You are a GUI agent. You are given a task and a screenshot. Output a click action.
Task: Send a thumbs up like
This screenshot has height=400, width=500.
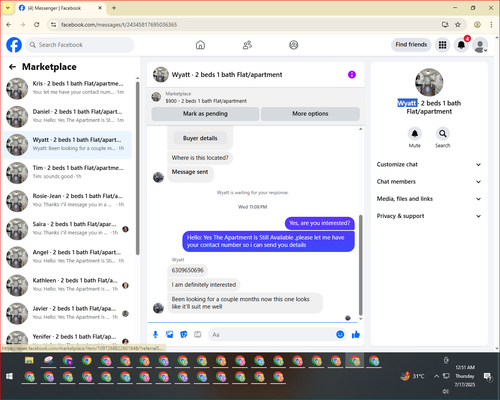(356, 334)
